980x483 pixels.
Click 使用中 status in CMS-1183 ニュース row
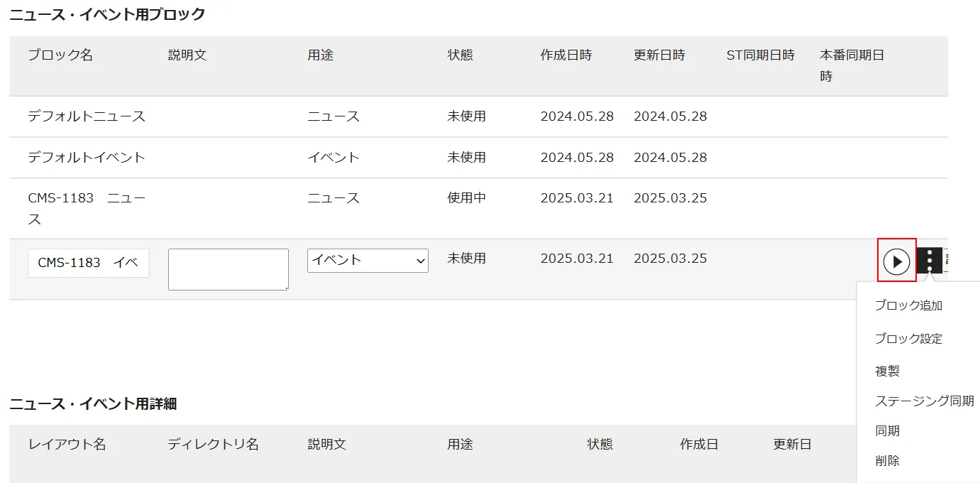click(x=466, y=198)
